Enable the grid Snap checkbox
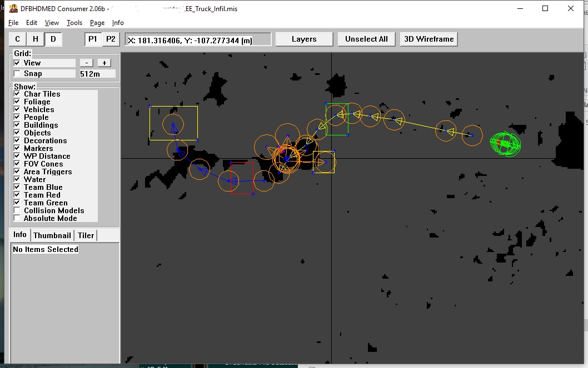 click(x=17, y=73)
